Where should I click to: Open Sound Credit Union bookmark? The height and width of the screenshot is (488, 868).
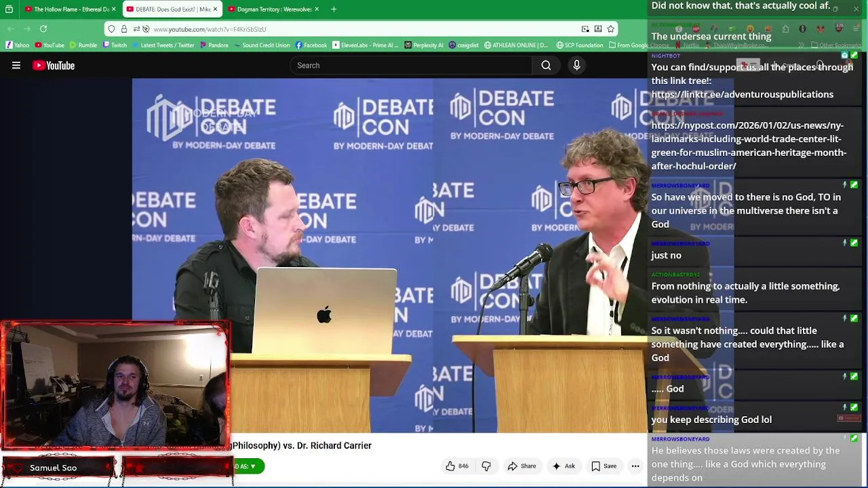(x=262, y=45)
